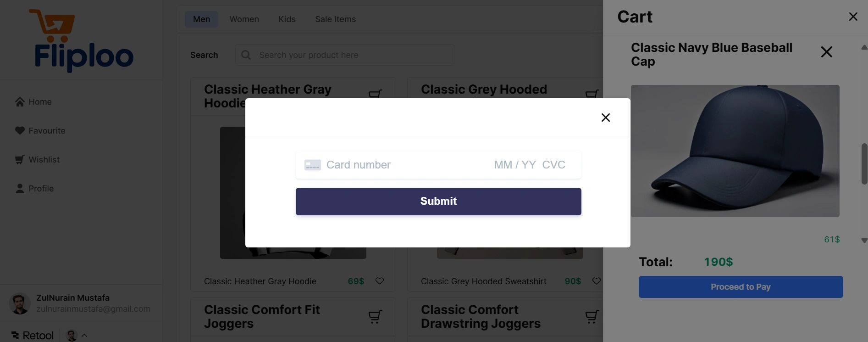Toggle the heart on Classic Grey Hooded Sweatshirt
The width and height of the screenshot is (868, 342).
click(596, 281)
